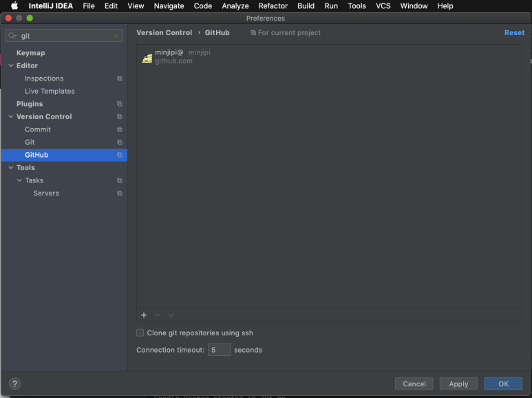The height and width of the screenshot is (398, 532).
Task: Clear the settings search field
Action: tap(116, 36)
